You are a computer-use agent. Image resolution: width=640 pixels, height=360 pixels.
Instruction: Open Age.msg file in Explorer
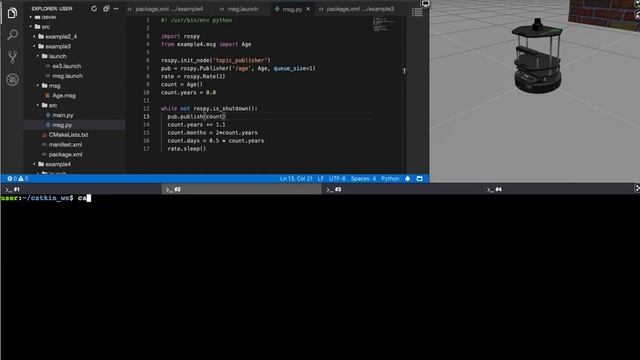pyautogui.click(x=64, y=96)
